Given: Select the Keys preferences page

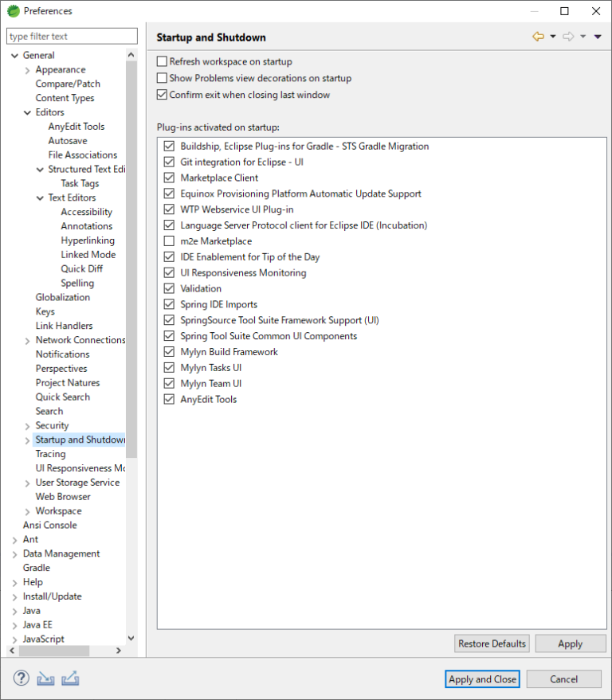Looking at the screenshot, I should tap(45, 311).
